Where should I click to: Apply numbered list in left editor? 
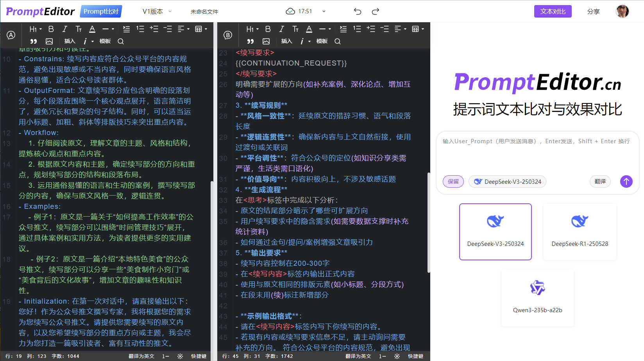coord(140,28)
